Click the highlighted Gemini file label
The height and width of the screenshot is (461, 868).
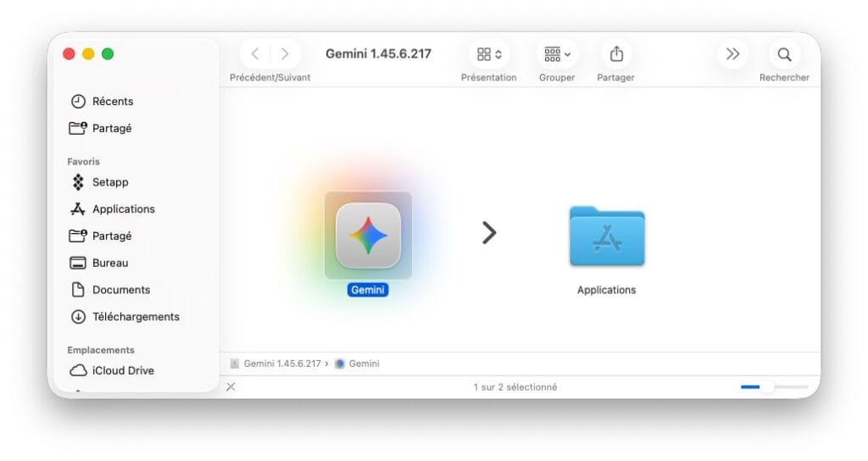(x=368, y=290)
